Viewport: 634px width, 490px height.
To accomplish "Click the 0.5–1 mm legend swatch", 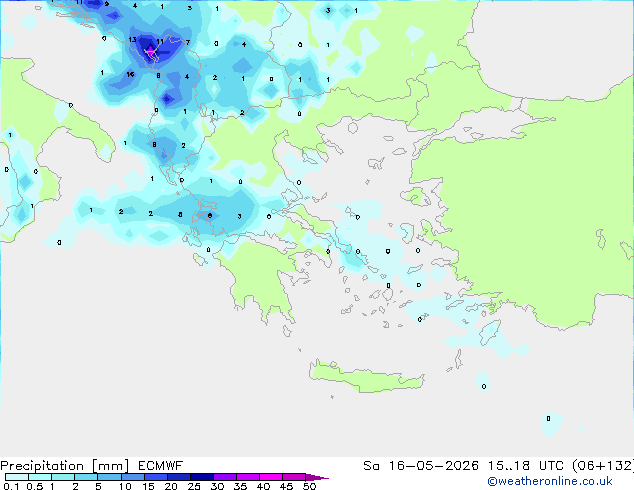I will [40, 477].
